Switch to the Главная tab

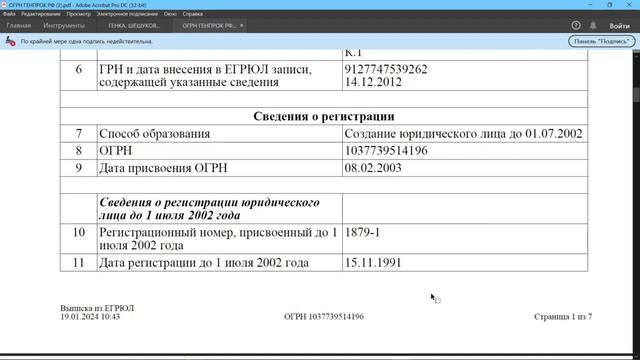[19, 25]
